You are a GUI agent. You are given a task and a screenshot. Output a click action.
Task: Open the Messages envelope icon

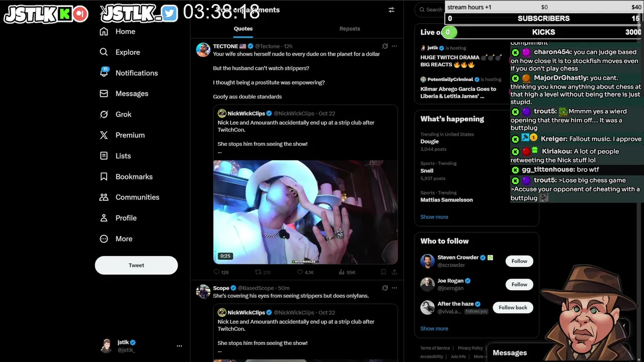click(104, 94)
